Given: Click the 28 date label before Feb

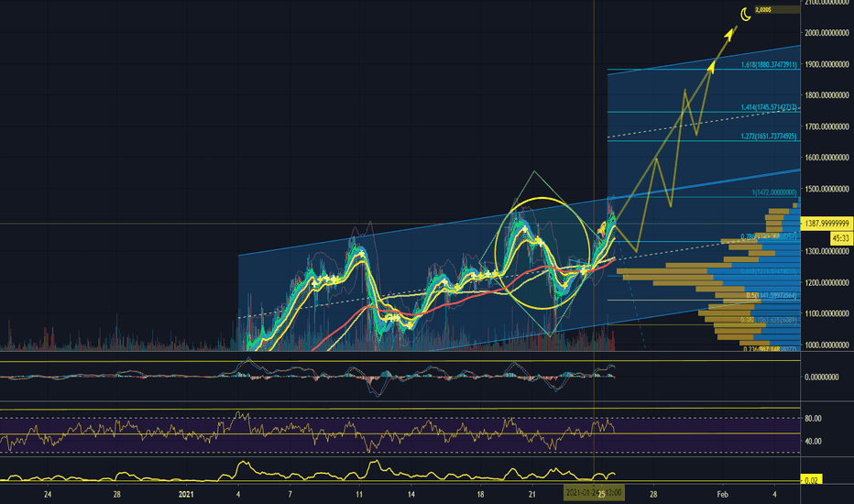Looking at the screenshot, I should [x=653, y=494].
